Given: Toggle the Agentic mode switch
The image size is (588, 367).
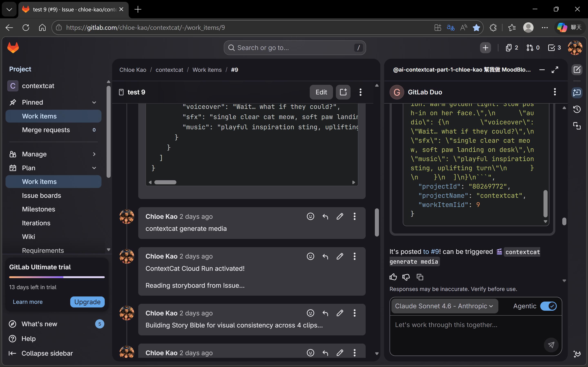Looking at the screenshot, I should [x=548, y=306].
